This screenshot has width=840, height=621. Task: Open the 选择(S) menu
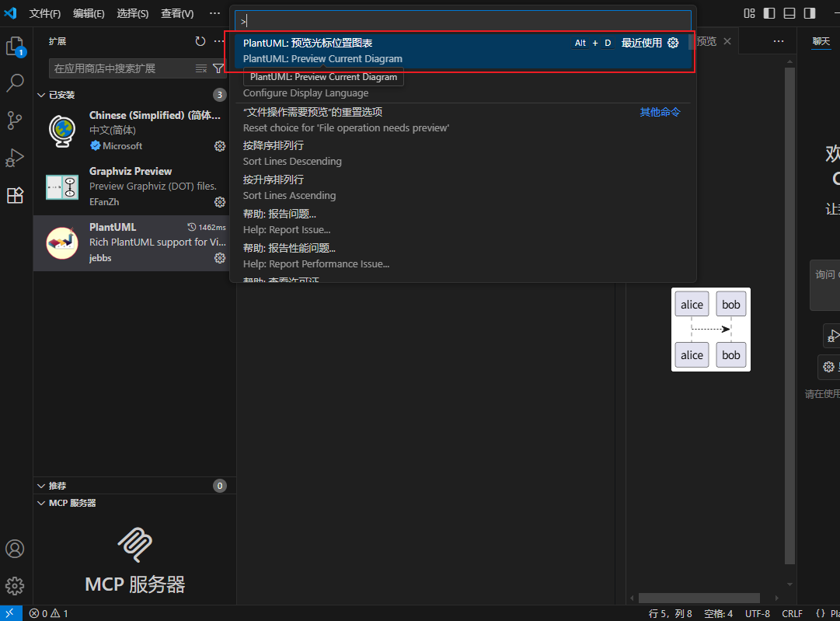coord(132,13)
